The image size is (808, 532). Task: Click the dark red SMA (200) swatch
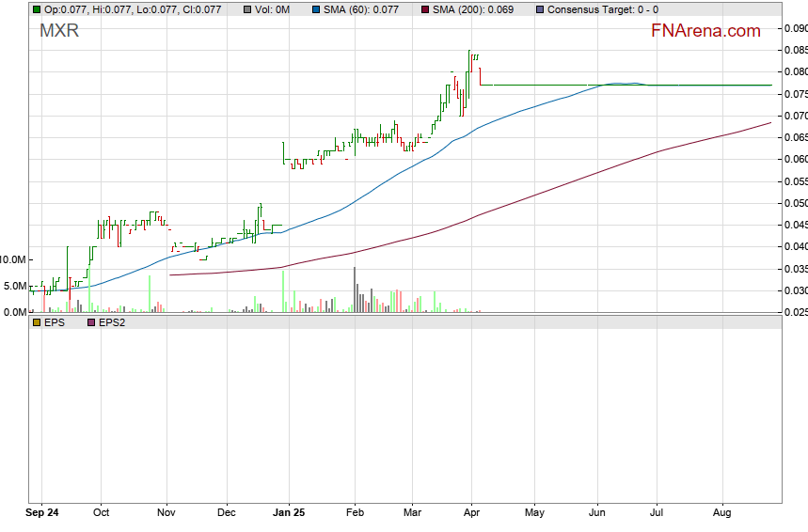pos(423,9)
